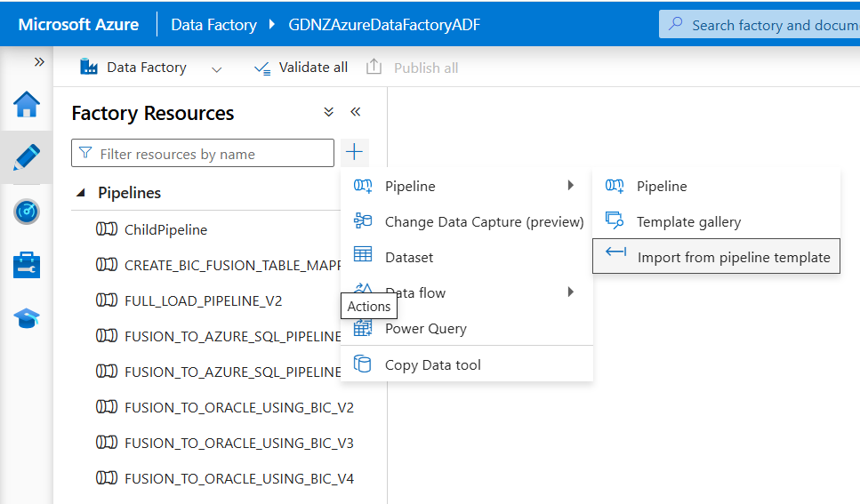Open FUSION_TO_ORACLE_USING_BIC_V2 pipeline
The height and width of the screenshot is (504, 860).
click(x=239, y=407)
